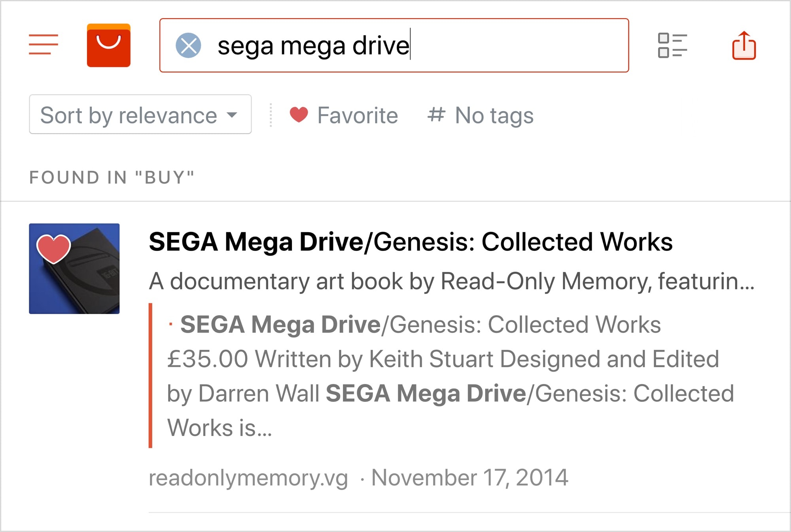Image resolution: width=791 pixels, height=532 pixels.
Task: Open the hamburger menu
Action: 44,44
